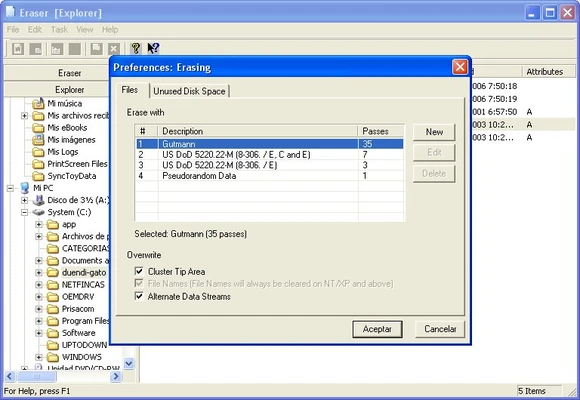Click the Eraser panel bar button
This screenshot has height=400, width=580.
(57, 73)
